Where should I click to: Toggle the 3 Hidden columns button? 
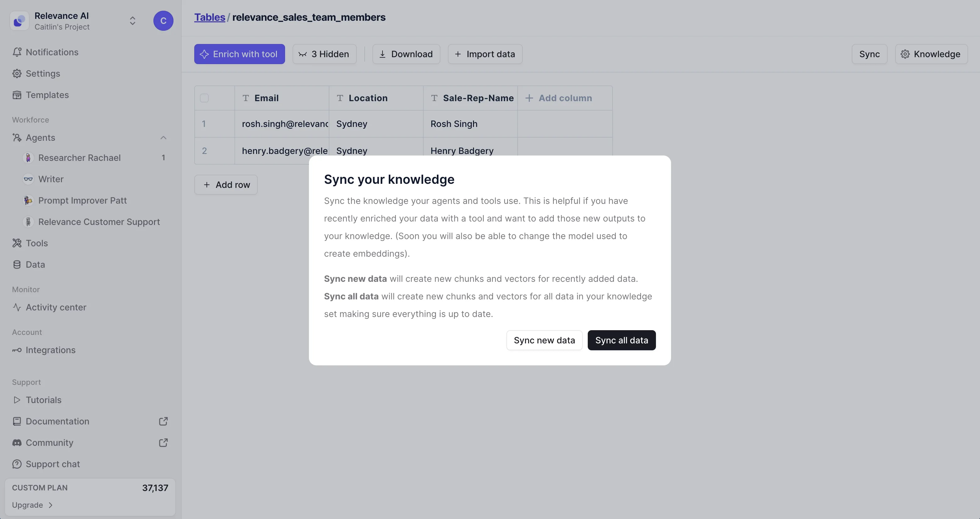pos(324,54)
